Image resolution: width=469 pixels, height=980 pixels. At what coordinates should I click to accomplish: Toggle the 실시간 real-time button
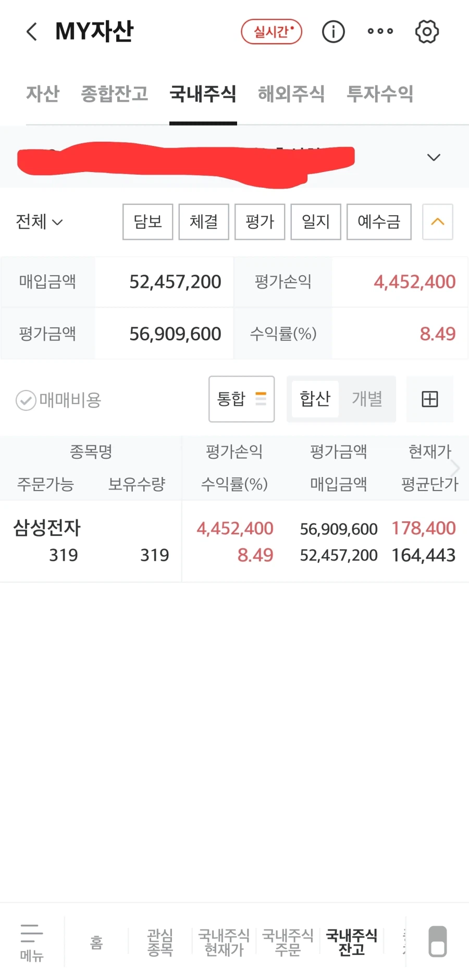click(271, 32)
